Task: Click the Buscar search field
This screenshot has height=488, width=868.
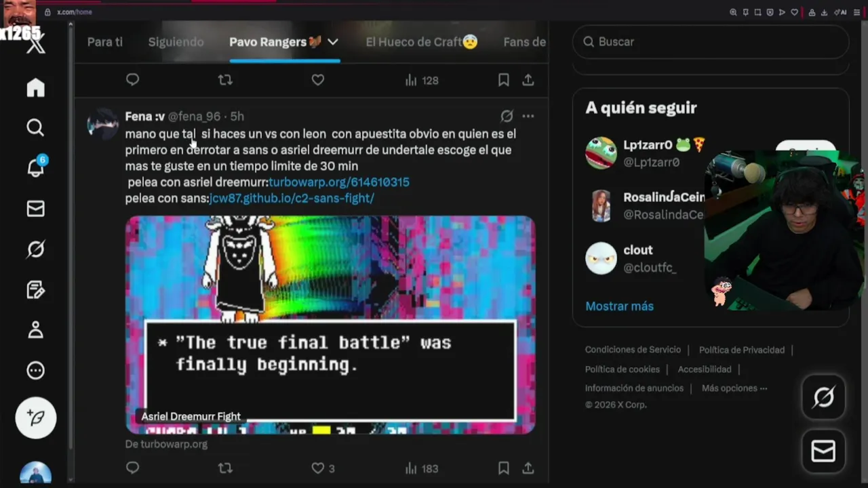Action: click(711, 42)
